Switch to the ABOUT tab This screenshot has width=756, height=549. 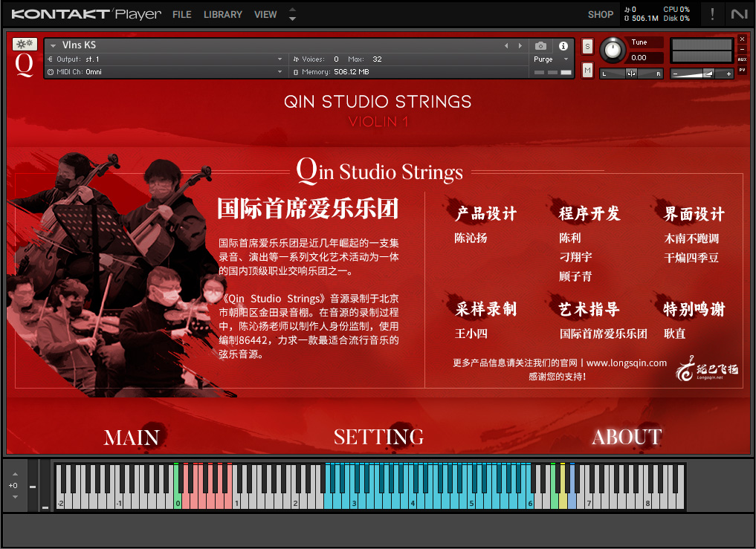[627, 437]
